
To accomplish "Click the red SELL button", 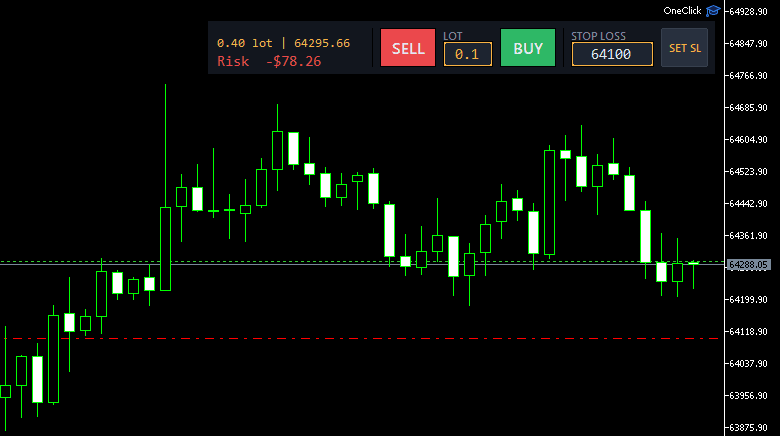I will 408,48.
